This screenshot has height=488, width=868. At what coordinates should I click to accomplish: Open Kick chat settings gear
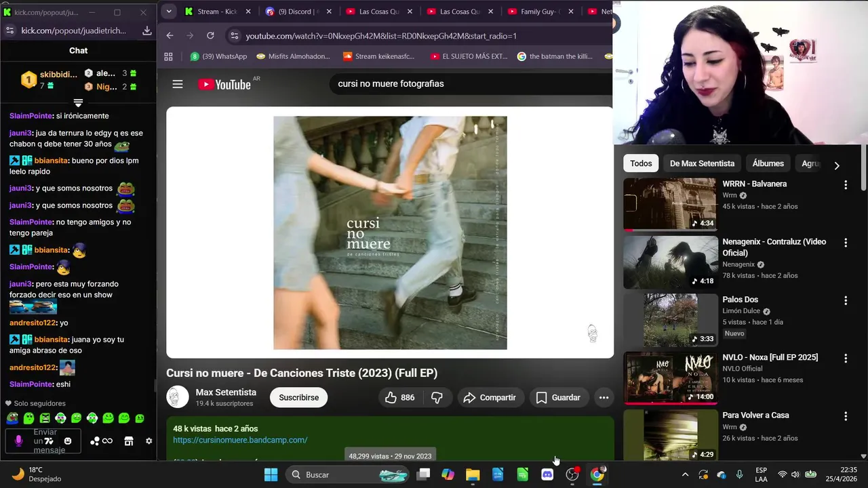[149, 441]
